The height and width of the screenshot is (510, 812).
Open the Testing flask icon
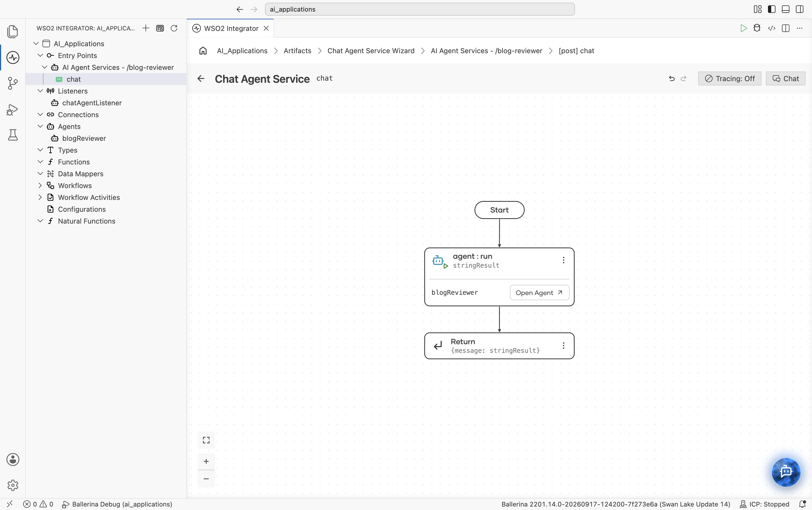(x=13, y=135)
